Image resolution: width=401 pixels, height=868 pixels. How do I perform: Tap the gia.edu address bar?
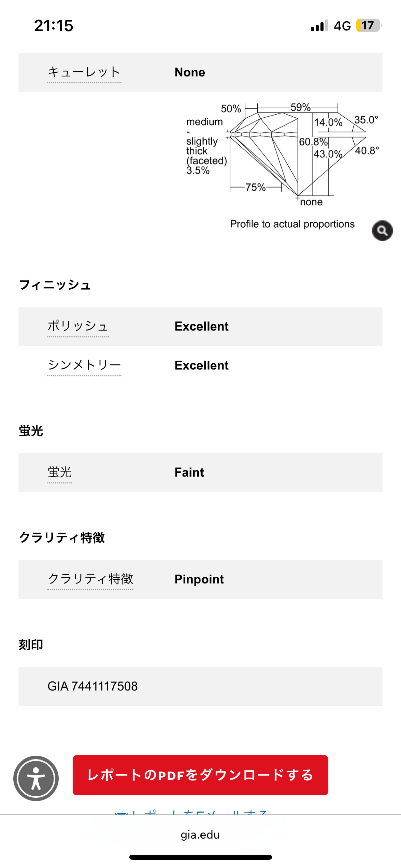tap(200, 835)
